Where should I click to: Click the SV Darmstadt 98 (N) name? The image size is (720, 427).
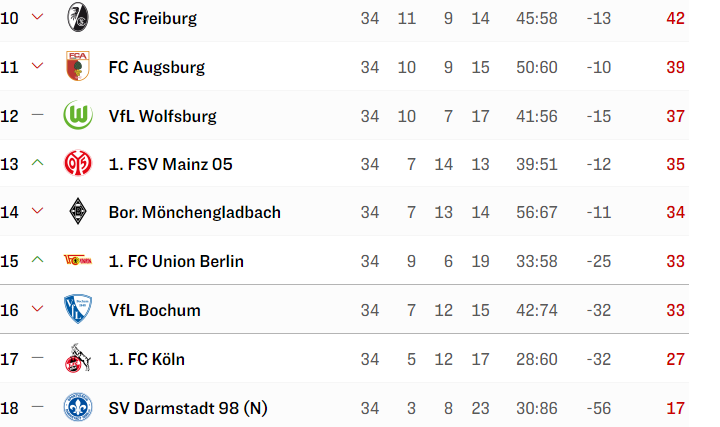point(188,408)
